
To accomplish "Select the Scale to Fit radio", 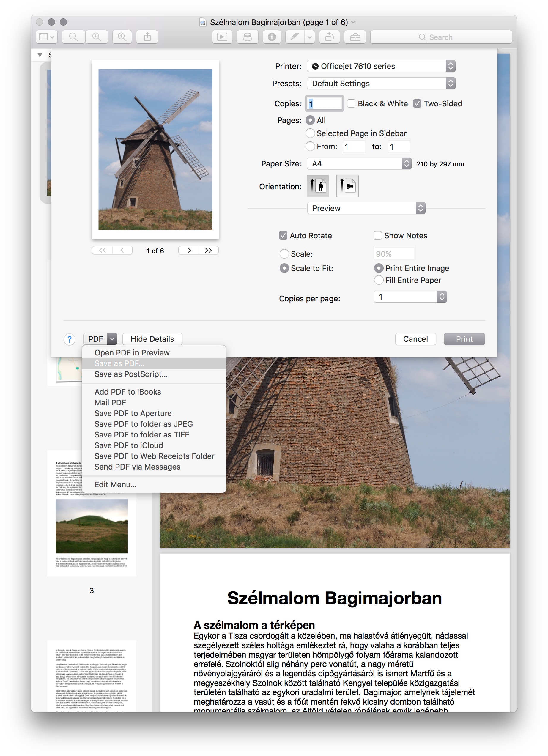I will coord(284,268).
